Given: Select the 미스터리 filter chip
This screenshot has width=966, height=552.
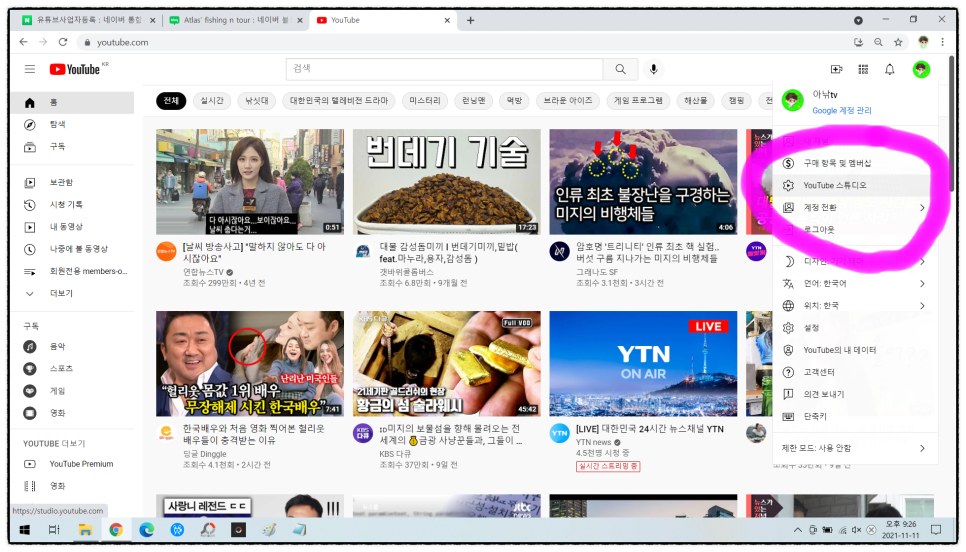Looking at the screenshot, I should (x=425, y=100).
